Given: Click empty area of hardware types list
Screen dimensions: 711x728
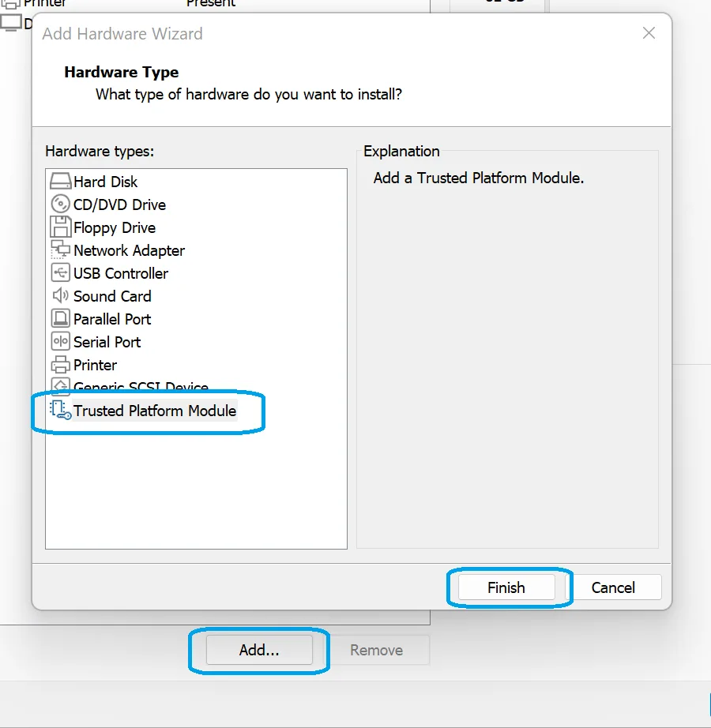Looking at the screenshot, I should [196, 490].
